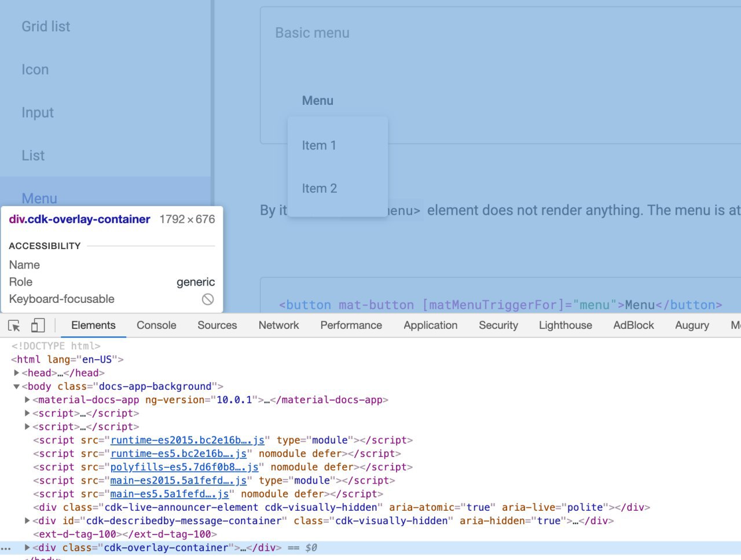Open Menu in the sidebar
This screenshot has height=560, width=741.
pyautogui.click(x=39, y=198)
